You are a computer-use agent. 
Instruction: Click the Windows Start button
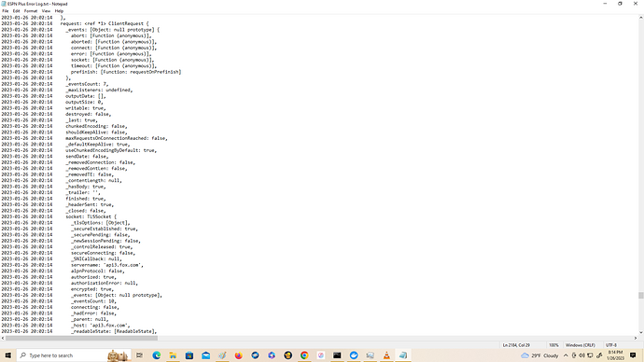tap(7, 355)
